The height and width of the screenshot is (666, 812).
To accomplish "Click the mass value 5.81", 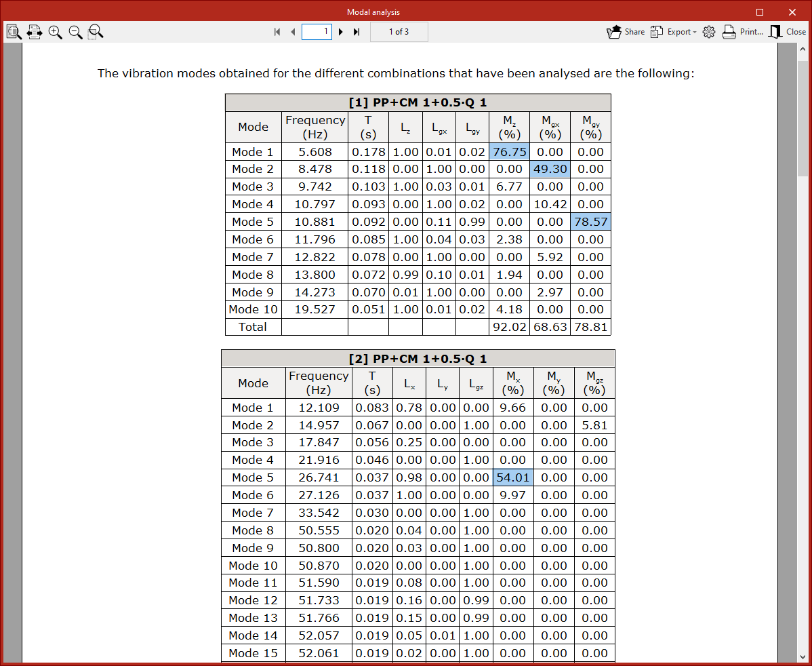I will [594, 425].
